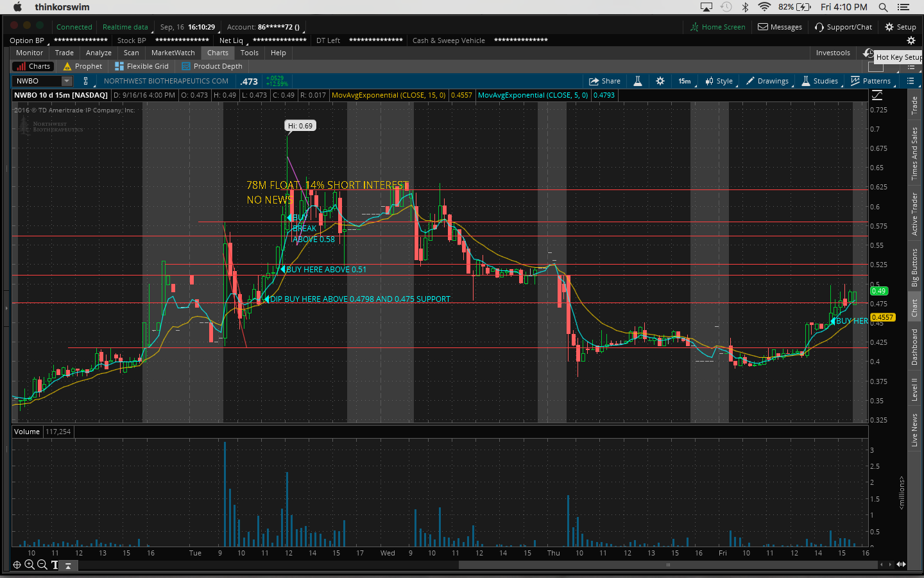Select the Chart sidebar panel

(x=914, y=308)
